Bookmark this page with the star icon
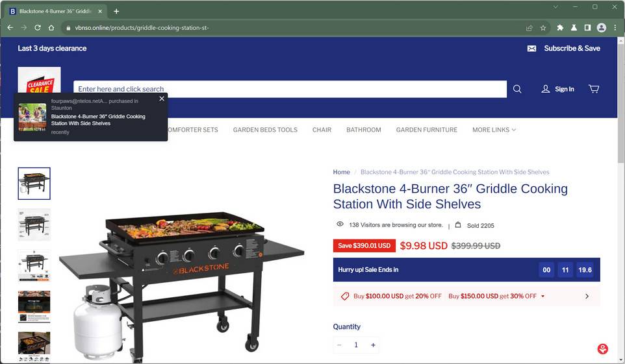Viewport: 625px width, 364px height. (543, 28)
